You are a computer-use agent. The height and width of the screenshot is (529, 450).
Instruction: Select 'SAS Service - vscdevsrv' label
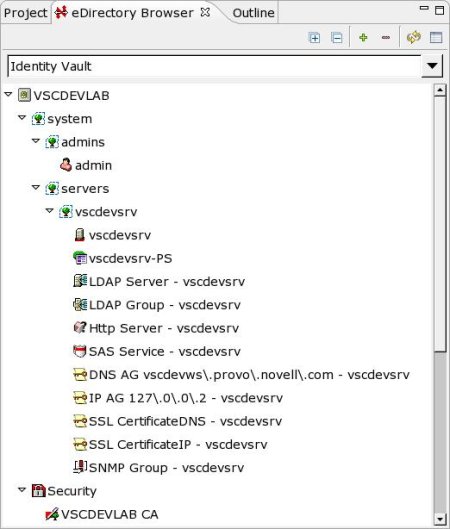[x=165, y=352]
